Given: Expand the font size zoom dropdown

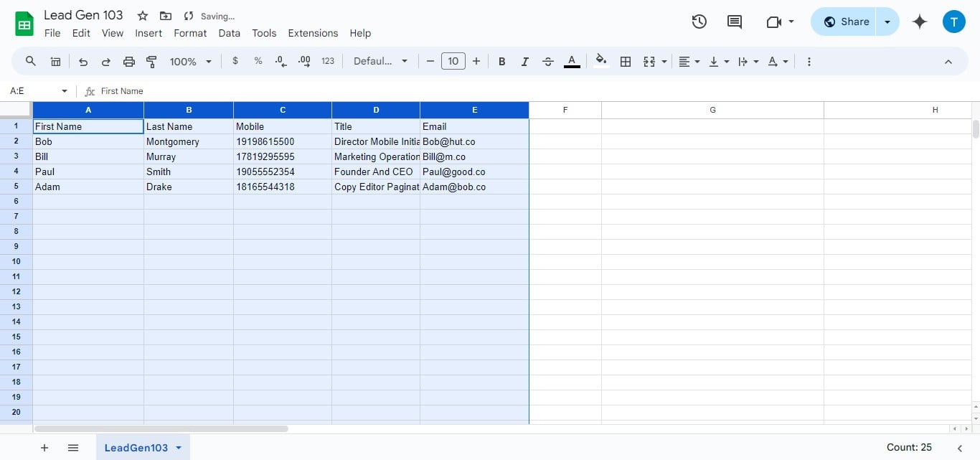Looking at the screenshot, I should (x=208, y=62).
